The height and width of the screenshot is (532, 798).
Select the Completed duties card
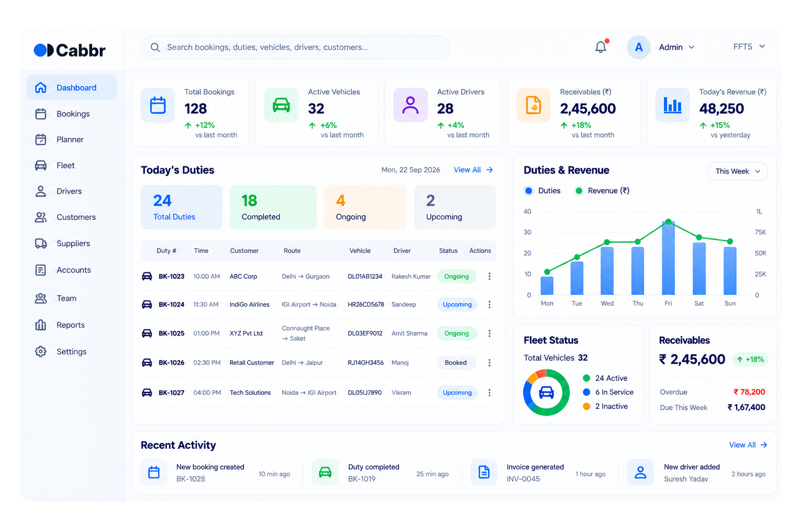273,207
